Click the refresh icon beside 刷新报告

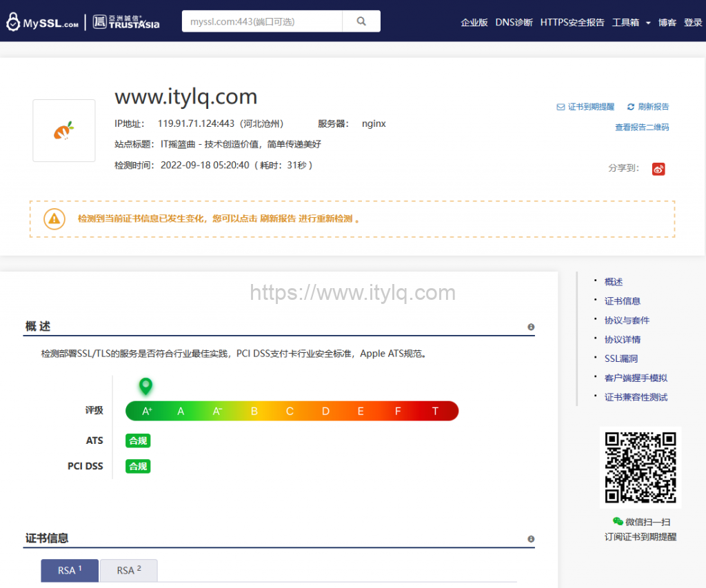pos(629,106)
